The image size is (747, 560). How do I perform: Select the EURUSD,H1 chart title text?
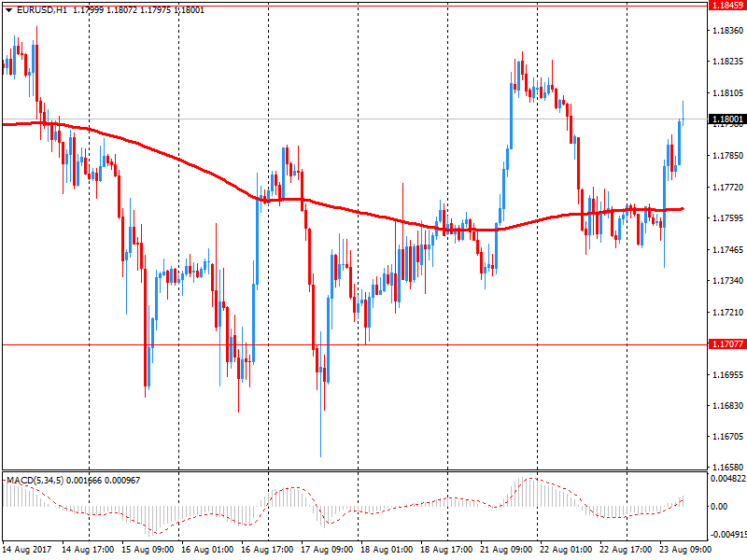click(42, 10)
